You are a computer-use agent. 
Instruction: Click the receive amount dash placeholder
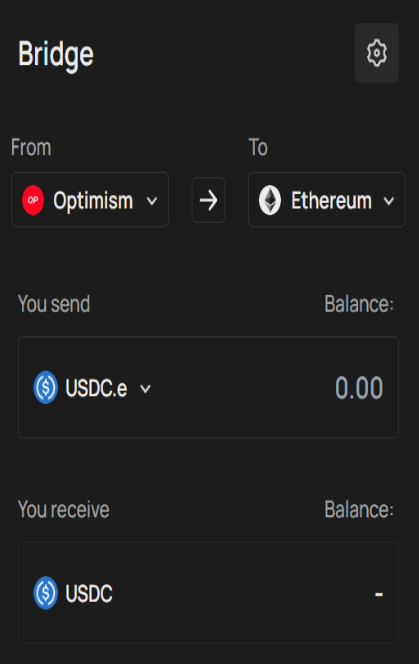[x=379, y=595]
